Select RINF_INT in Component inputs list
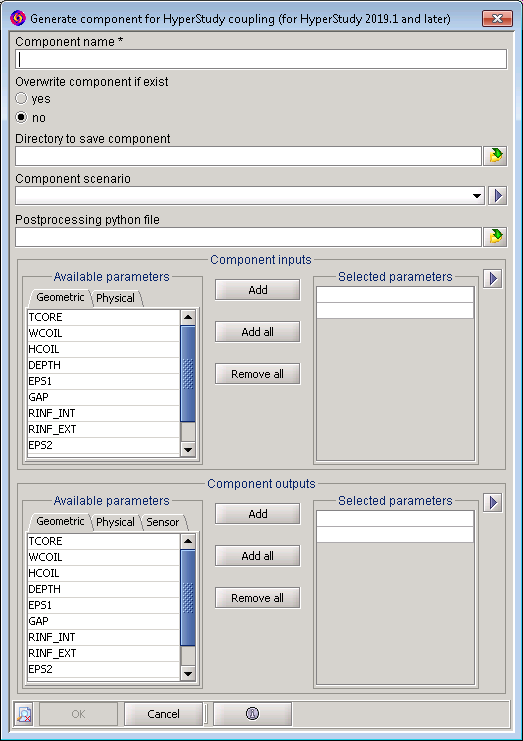The image size is (523, 741). tap(103, 413)
